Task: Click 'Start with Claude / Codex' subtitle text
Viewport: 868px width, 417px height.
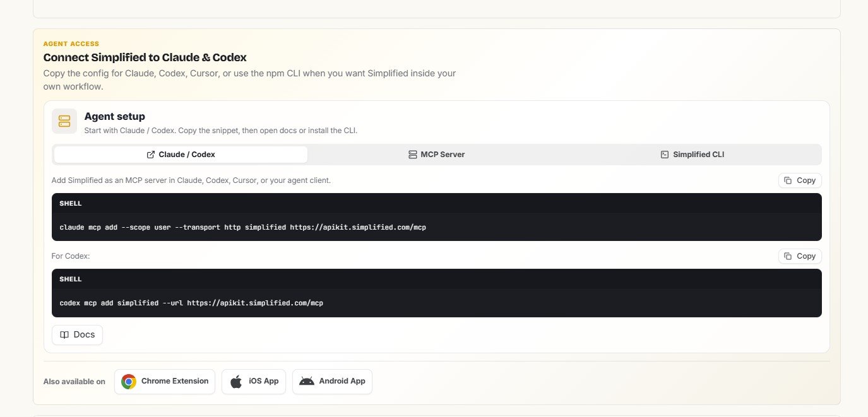Action: point(221,131)
